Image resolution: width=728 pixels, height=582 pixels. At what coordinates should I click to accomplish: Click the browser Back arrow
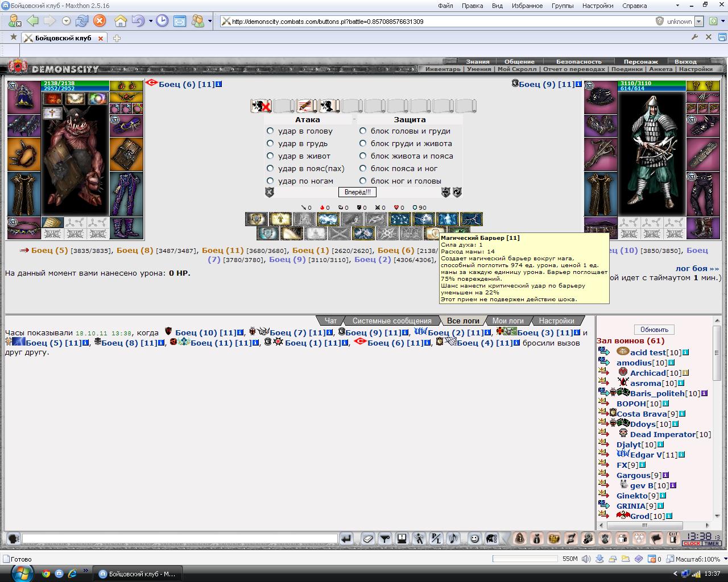[x=32, y=22]
